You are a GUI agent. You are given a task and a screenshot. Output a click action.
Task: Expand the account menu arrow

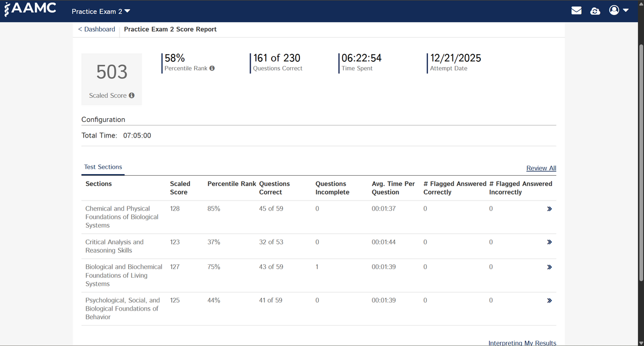626,11
